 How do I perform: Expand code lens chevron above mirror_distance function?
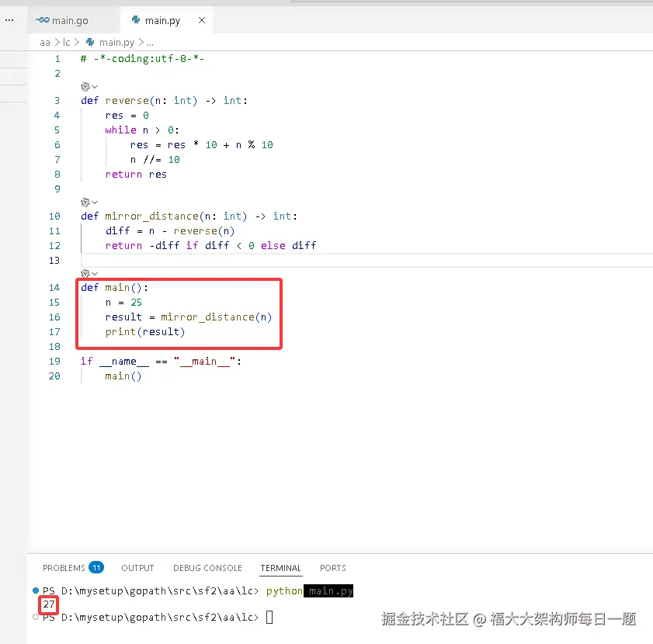pos(95,203)
